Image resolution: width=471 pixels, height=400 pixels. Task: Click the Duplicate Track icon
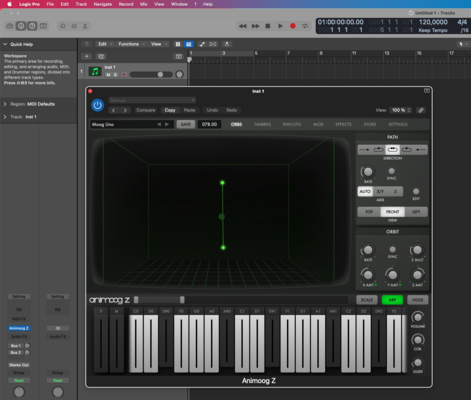(x=101, y=56)
